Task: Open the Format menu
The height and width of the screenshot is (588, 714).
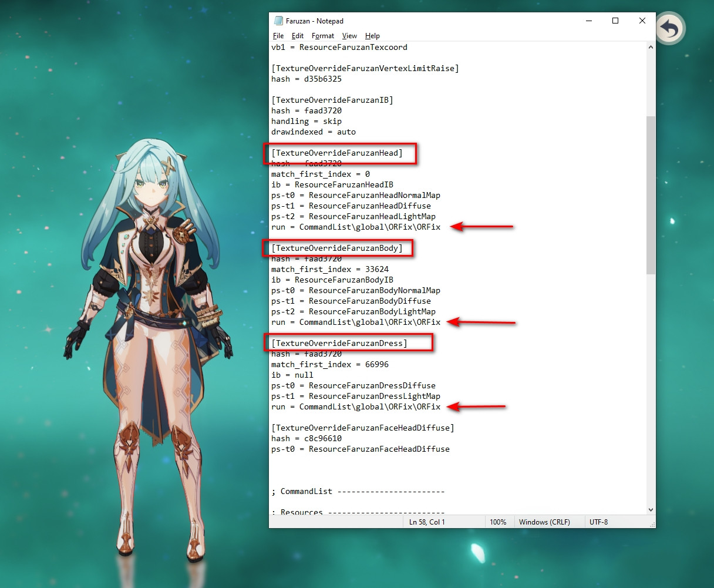Action: point(323,36)
